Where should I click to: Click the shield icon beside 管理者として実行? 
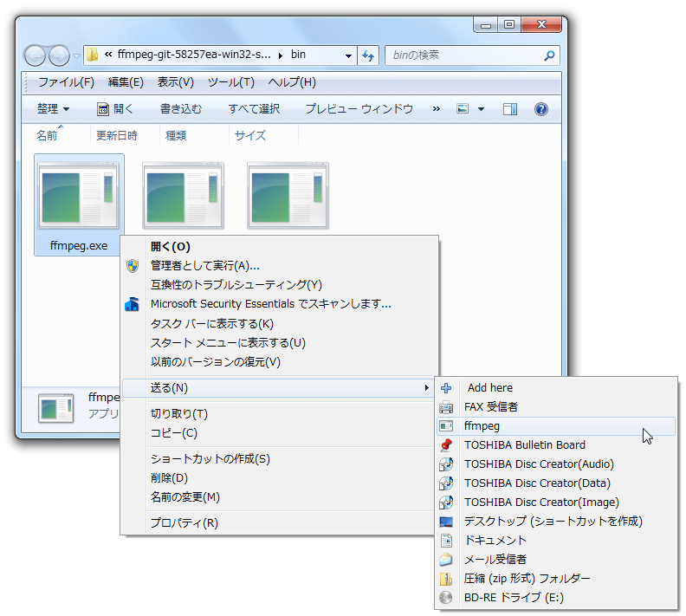[133, 266]
